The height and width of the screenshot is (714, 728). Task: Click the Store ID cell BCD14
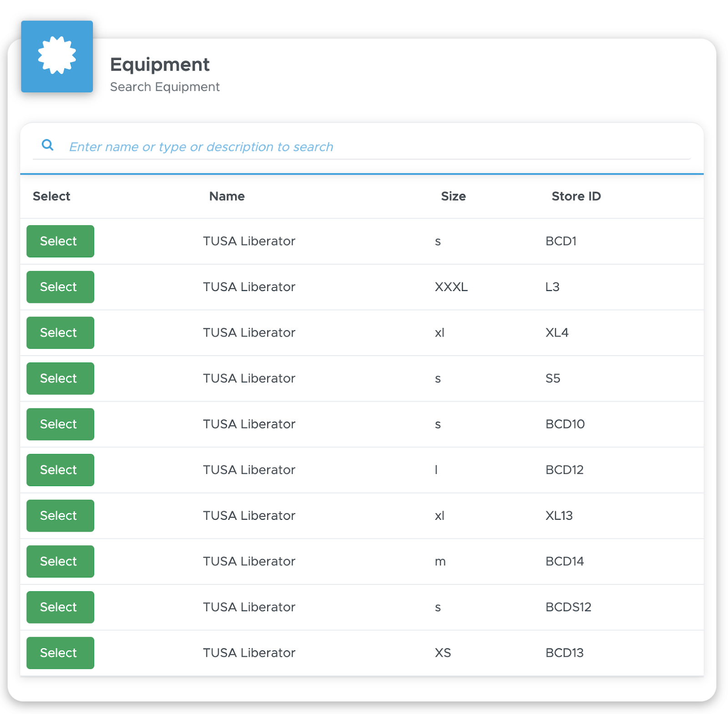coord(565,561)
